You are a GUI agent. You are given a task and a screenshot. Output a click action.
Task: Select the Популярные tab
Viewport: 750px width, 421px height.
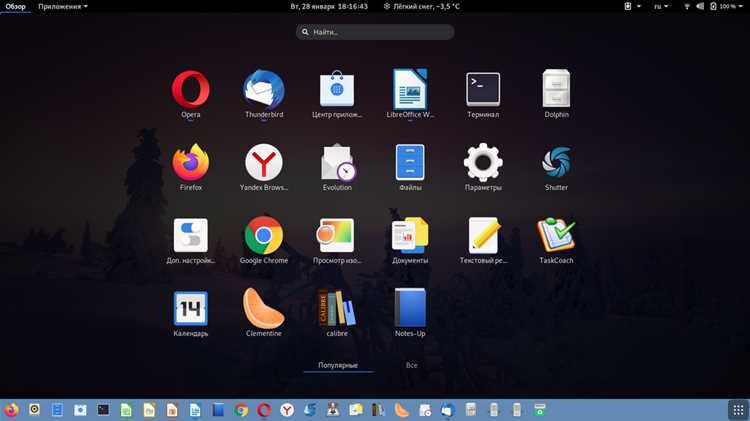(338, 365)
